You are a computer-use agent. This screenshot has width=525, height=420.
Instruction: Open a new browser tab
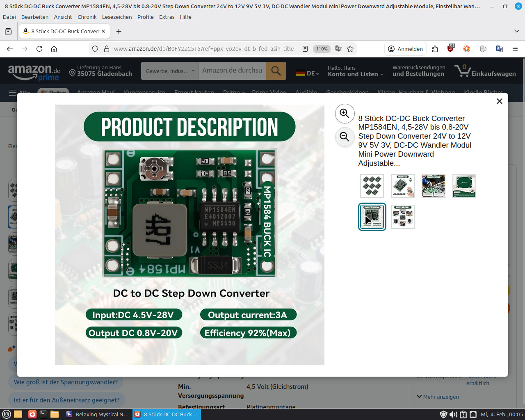[119, 31]
